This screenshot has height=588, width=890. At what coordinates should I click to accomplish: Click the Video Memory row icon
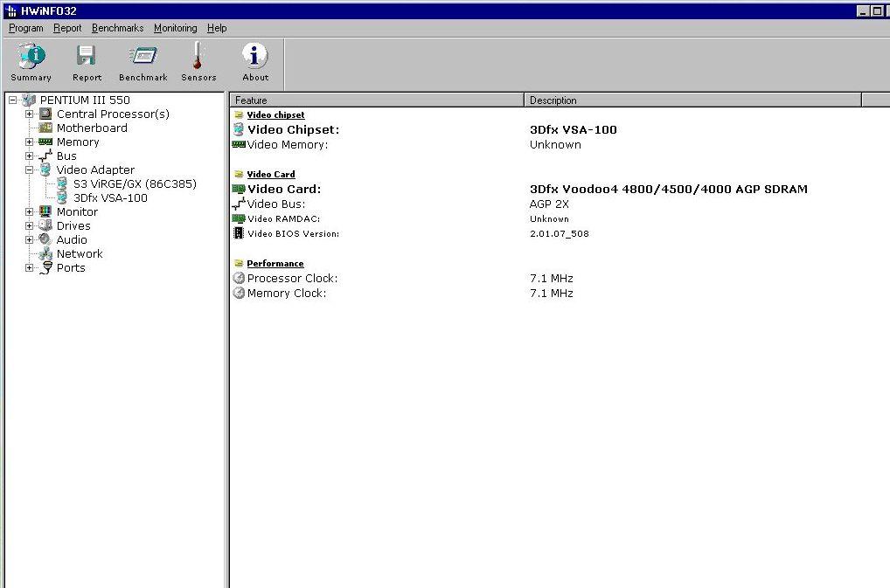pos(239,144)
